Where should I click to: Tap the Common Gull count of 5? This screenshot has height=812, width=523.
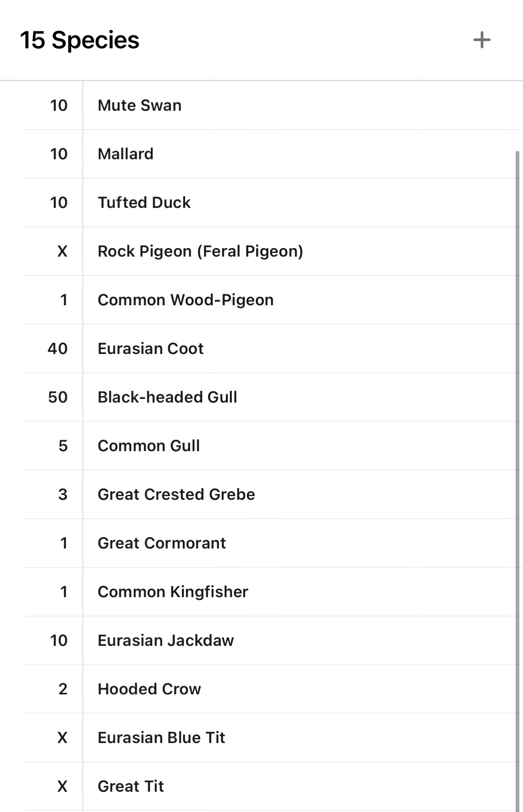pyautogui.click(x=63, y=446)
